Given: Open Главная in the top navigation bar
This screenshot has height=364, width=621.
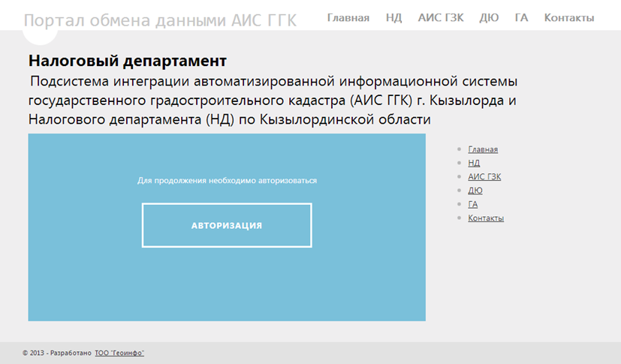Looking at the screenshot, I should [x=348, y=17].
